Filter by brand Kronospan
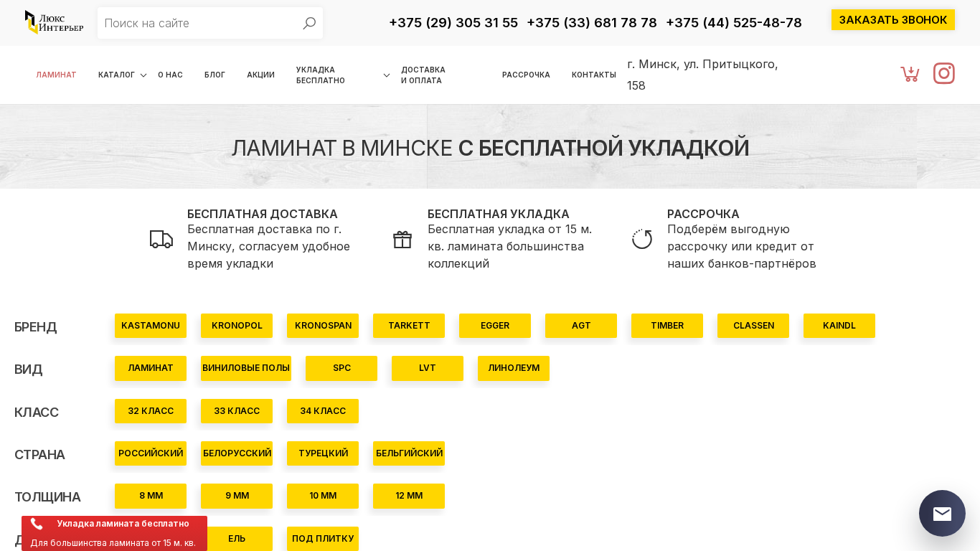Viewport: 980px width, 551px height. point(323,326)
